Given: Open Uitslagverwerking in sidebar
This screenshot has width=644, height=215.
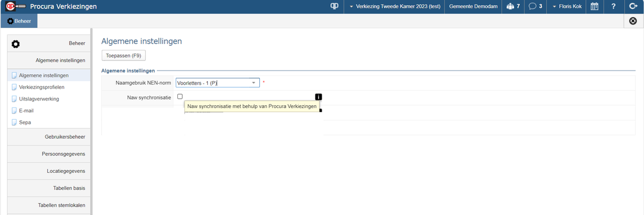Looking at the screenshot, I should point(39,99).
